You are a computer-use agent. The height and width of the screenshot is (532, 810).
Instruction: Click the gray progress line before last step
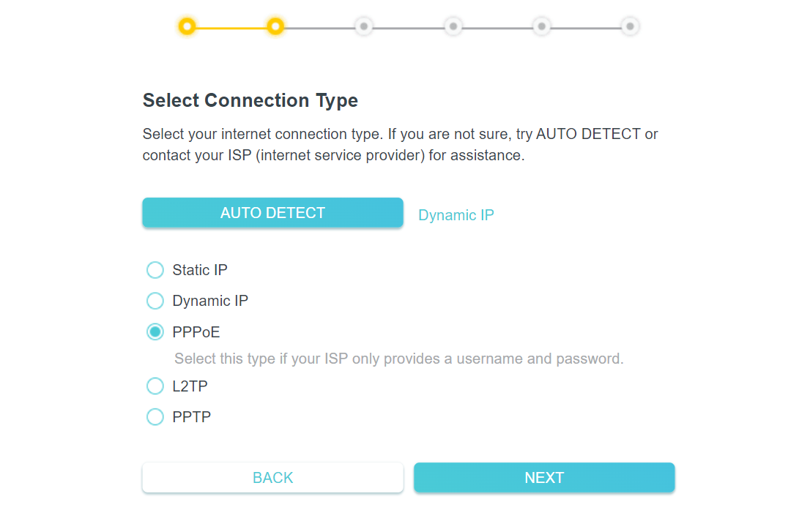tap(584, 28)
